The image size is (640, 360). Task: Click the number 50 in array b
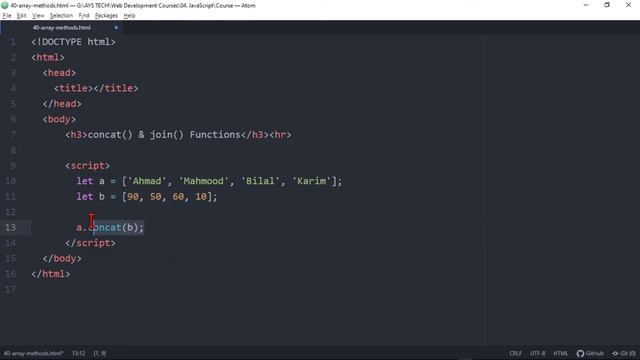[x=156, y=196]
